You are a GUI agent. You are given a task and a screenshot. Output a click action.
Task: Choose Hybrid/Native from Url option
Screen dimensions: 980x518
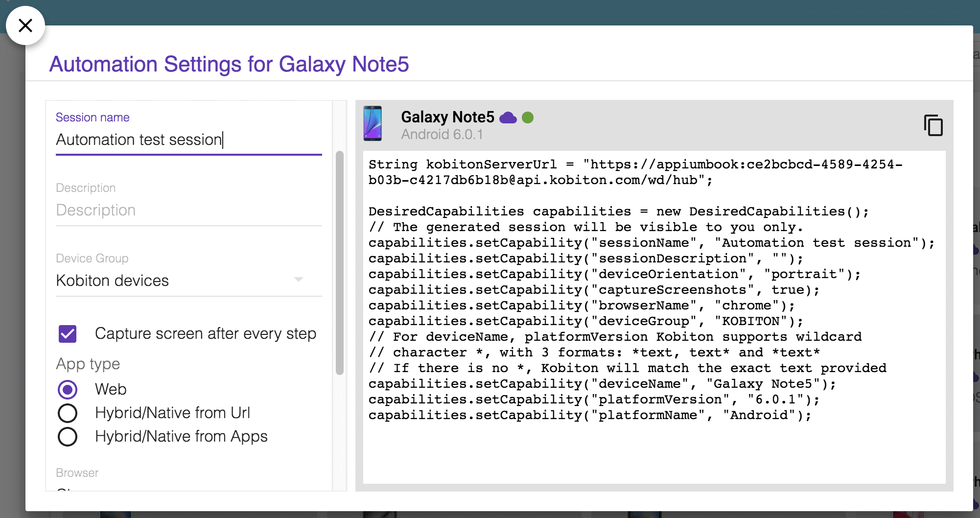coord(68,413)
